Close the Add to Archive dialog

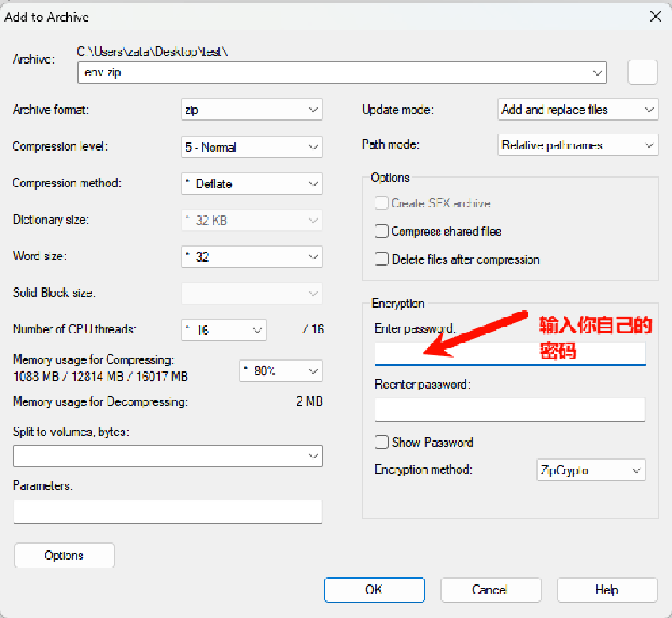pyautogui.click(x=655, y=17)
